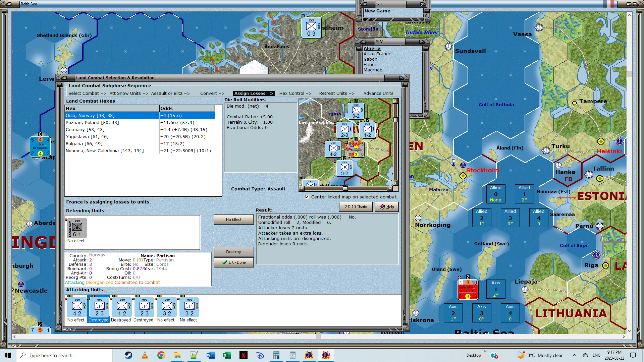Click the red naval counter near Liepaja
This screenshot has width=644, height=362.
[468, 289]
